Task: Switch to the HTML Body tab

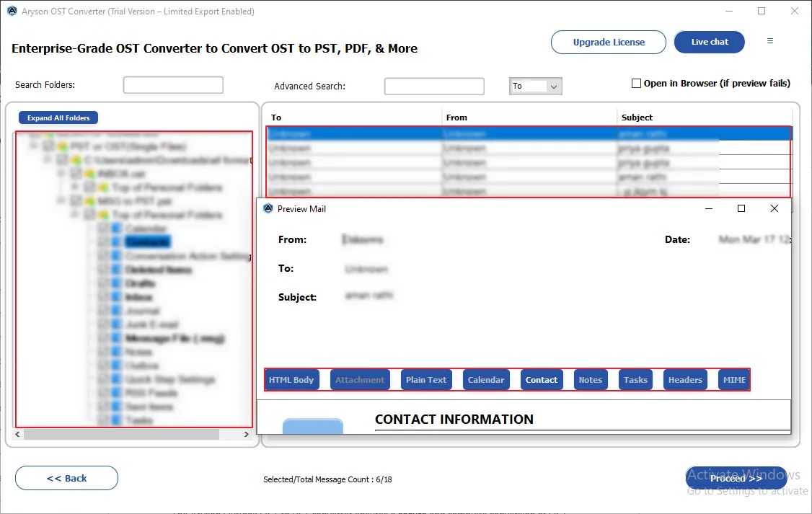Action: pyautogui.click(x=291, y=380)
